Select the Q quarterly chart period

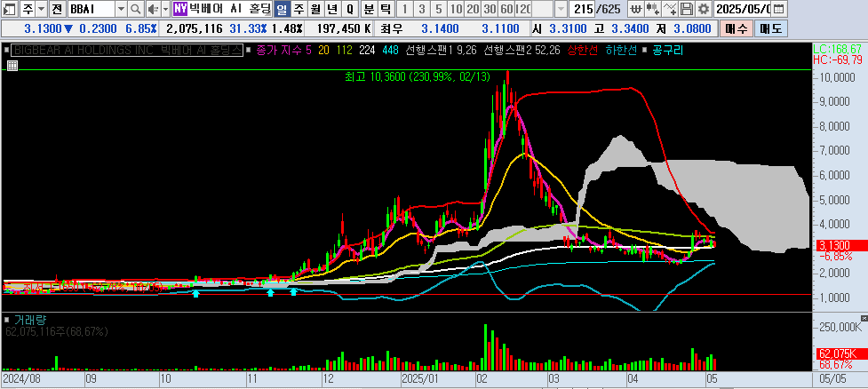[349, 8]
